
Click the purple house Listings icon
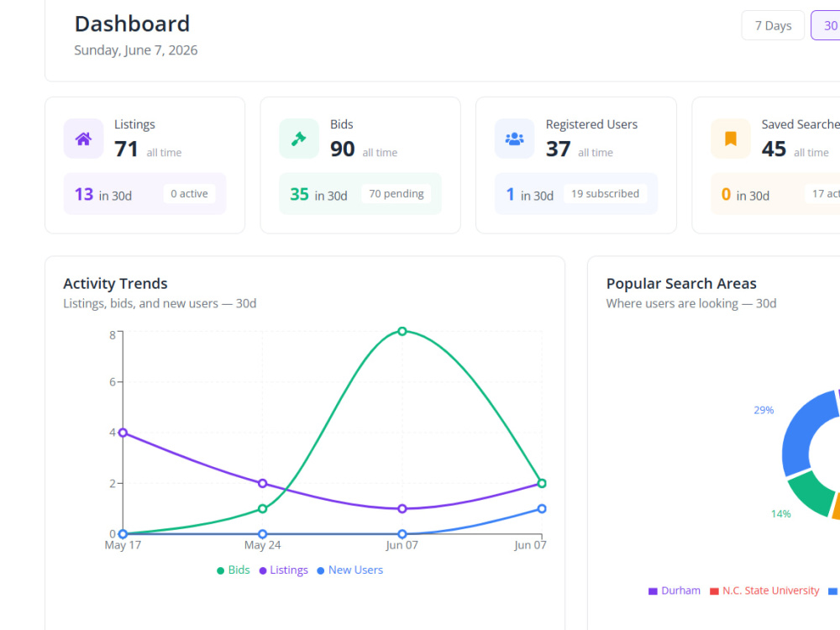[83, 139]
